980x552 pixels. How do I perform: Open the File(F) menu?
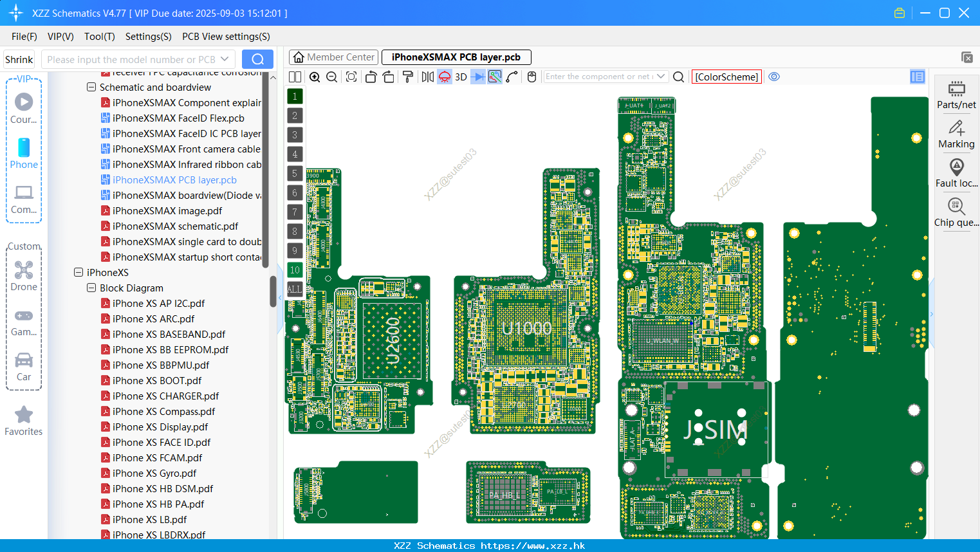click(x=24, y=37)
